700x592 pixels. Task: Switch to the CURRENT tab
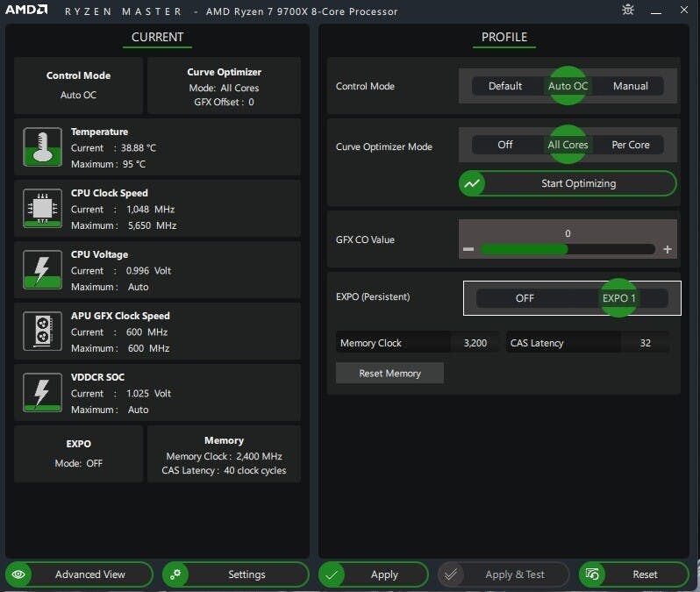pos(157,37)
